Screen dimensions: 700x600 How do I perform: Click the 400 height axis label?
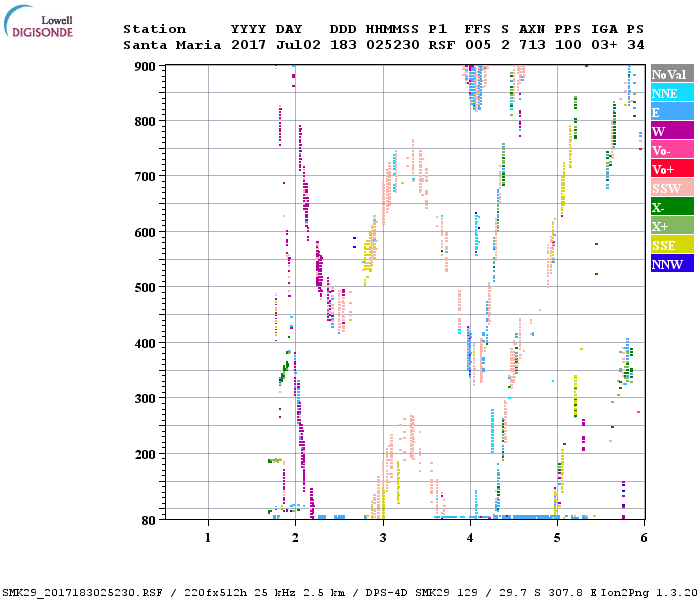[145, 343]
